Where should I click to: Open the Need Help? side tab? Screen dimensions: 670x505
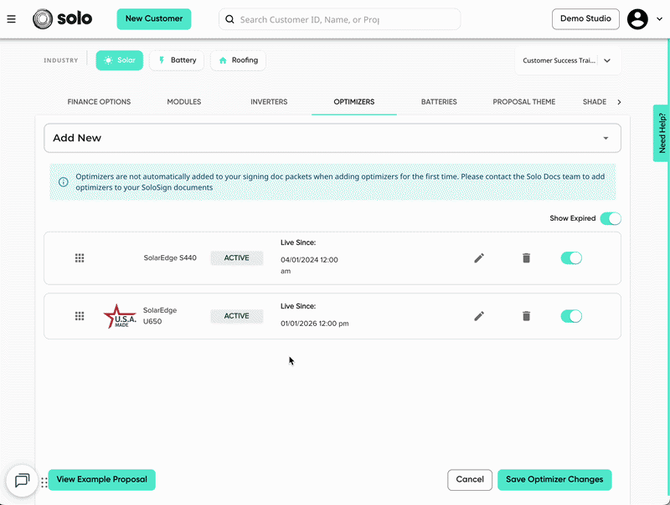tap(661, 133)
